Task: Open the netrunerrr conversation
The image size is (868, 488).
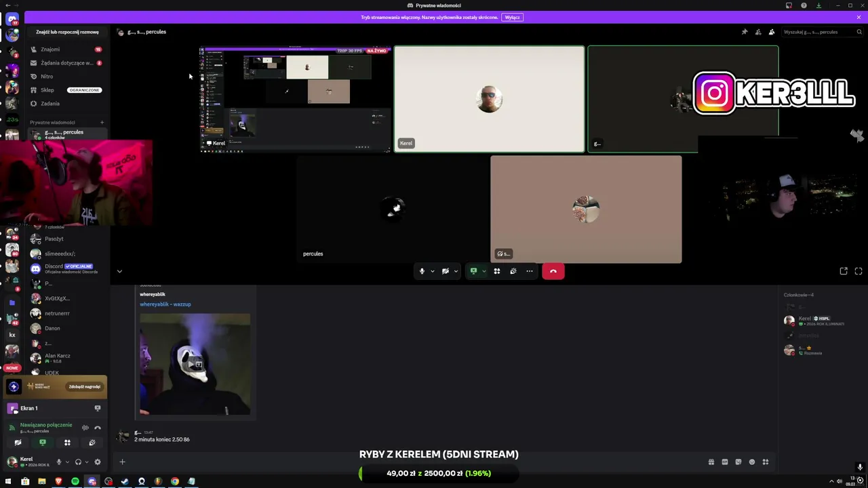Action: (66, 313)
